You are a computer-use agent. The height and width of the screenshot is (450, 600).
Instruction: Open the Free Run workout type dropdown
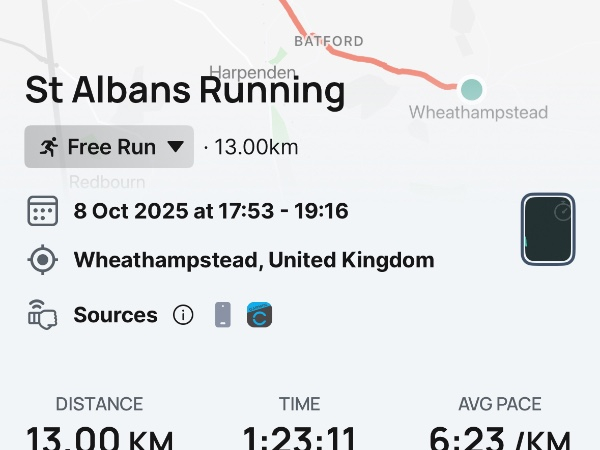point(109,147)
